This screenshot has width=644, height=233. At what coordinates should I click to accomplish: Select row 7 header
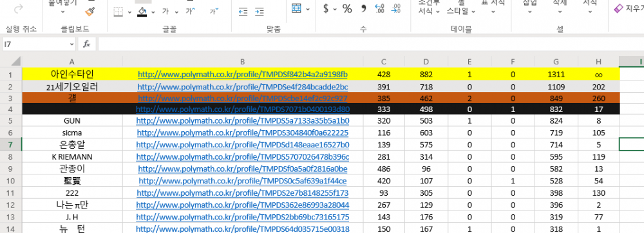[x=11, y=145]
